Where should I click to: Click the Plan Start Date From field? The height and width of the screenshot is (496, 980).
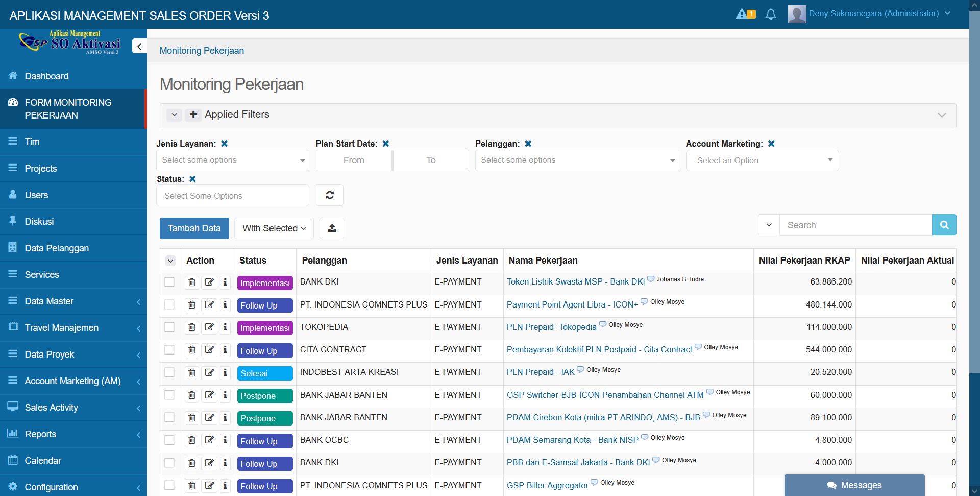point(354,160)
